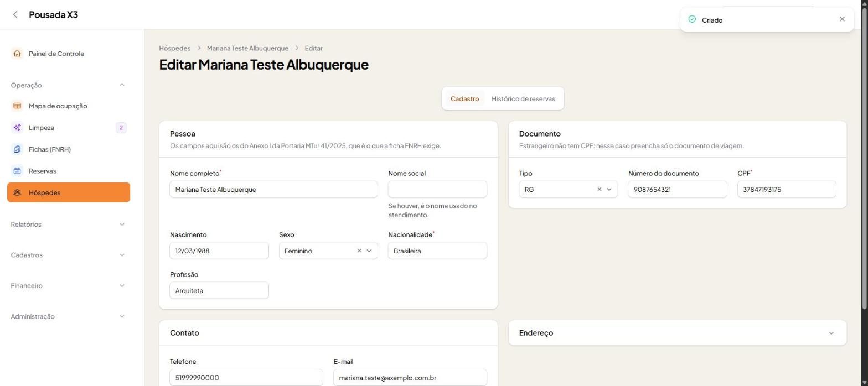Screen dimensions: 868x386
Task: Open the Sexo dropdown
Action: tap(369, 251)
